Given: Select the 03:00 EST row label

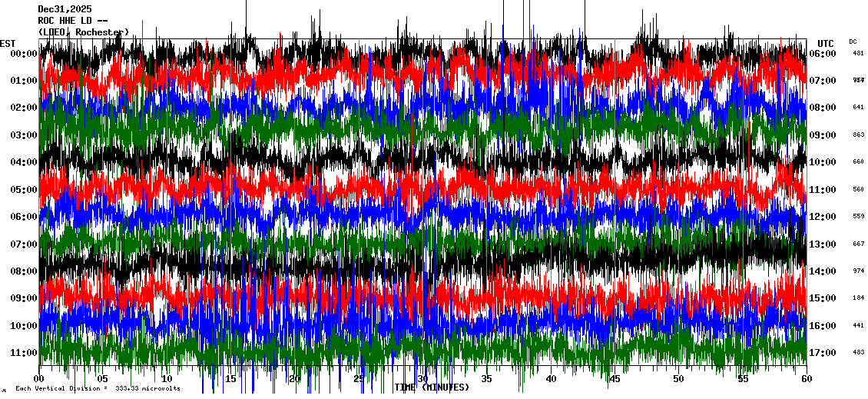Looking at the screenshot, I should [x=24, y=135].
